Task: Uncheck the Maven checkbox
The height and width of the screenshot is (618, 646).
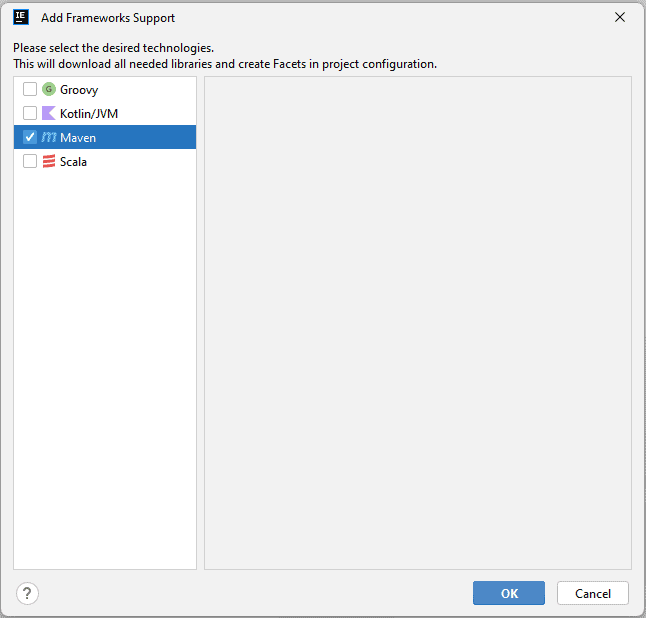Action: 30,137
